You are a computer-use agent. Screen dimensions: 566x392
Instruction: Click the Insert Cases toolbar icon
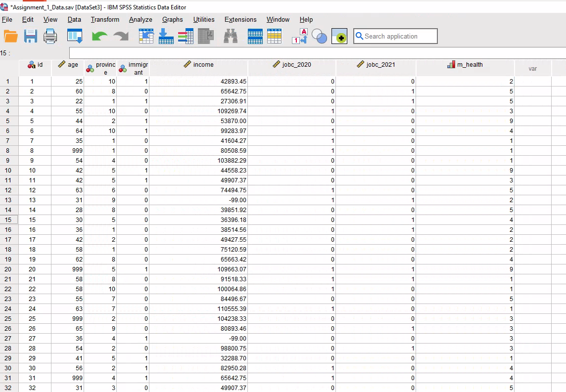point(255,36)
